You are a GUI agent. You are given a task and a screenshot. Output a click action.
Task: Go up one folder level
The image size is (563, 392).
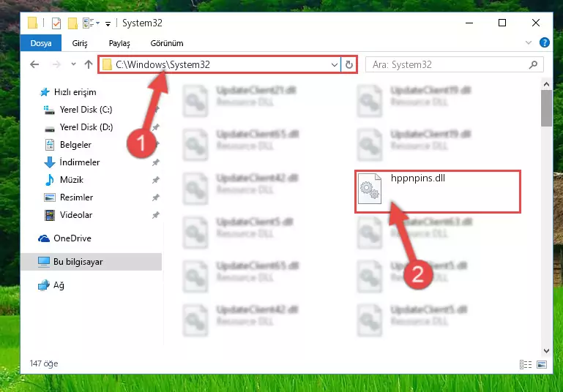point(89,64)
